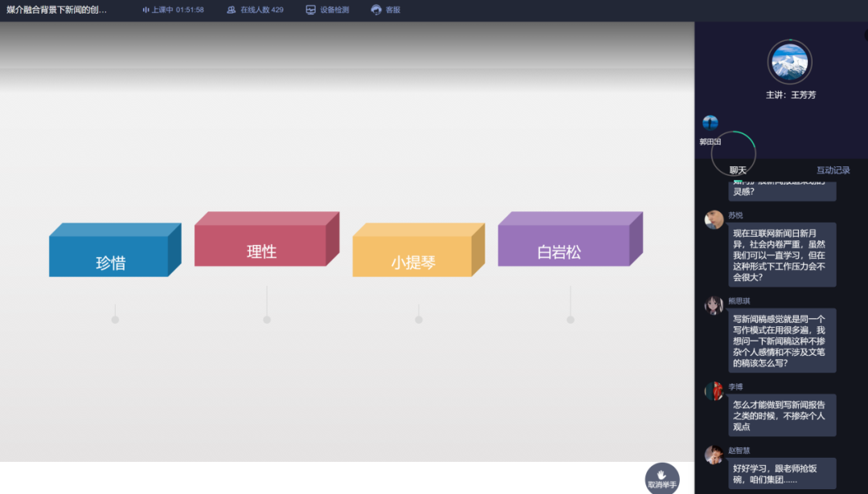The image size is (868, 494).
Task: Click the red 理性 block on slide
Action: [267, 239]
